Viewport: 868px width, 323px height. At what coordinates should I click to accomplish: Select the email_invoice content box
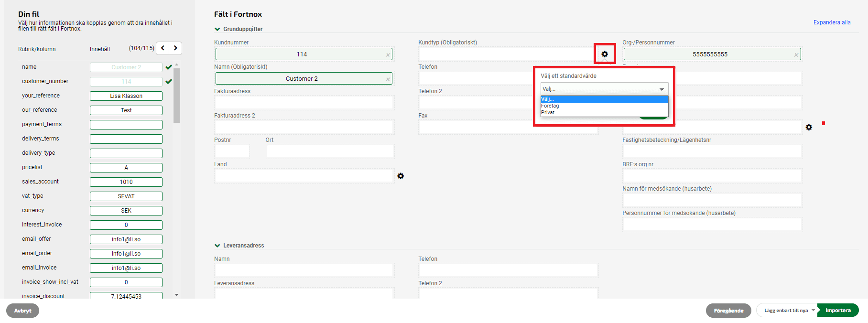(x=126, y=268)
